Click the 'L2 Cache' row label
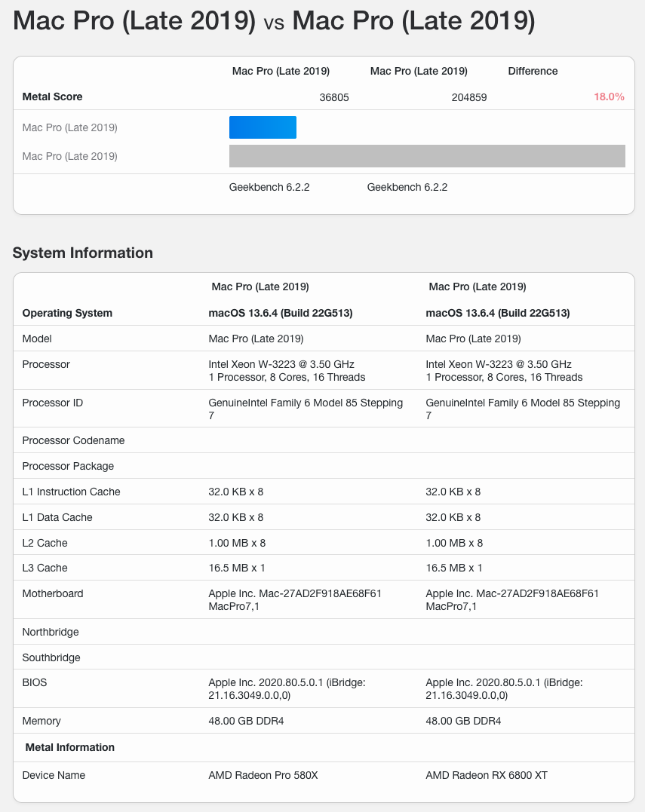Screen dimensions: 645x812 (45, 543)
